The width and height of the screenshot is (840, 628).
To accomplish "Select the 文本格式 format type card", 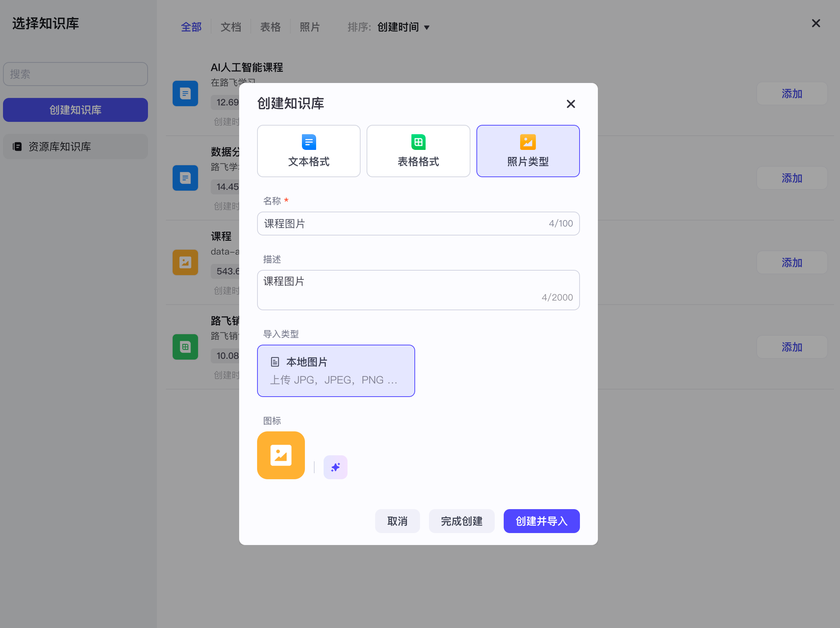I will [x=308, y=151].
